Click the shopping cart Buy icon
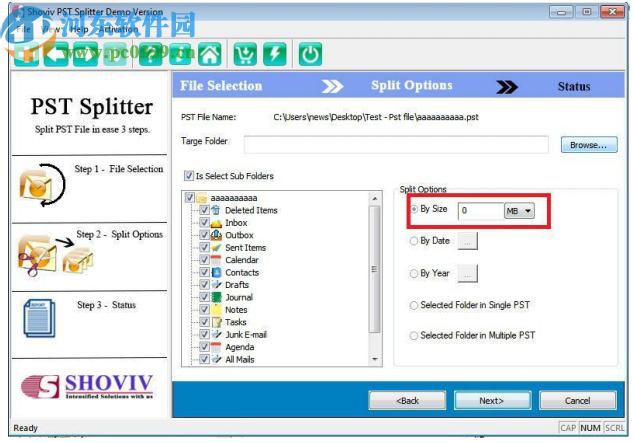This screenshot has width=633, height=443. (x=245, y=54)
